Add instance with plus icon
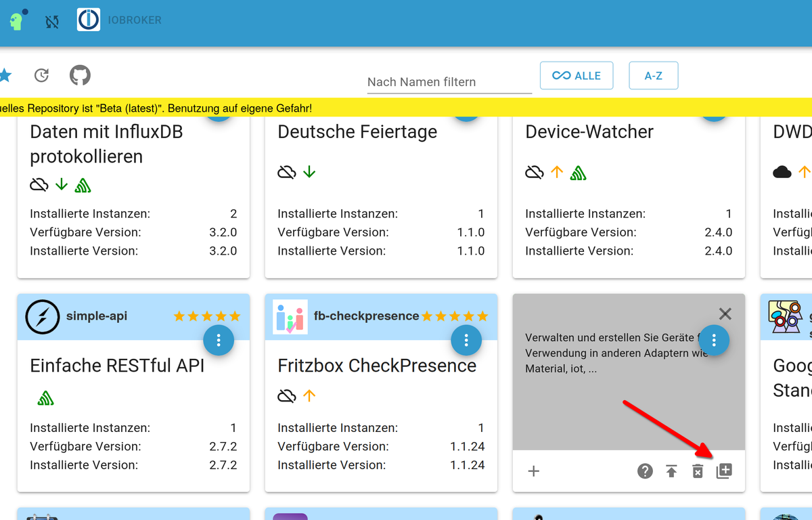This screenshot has width=812, height=520. pos(534,471)
